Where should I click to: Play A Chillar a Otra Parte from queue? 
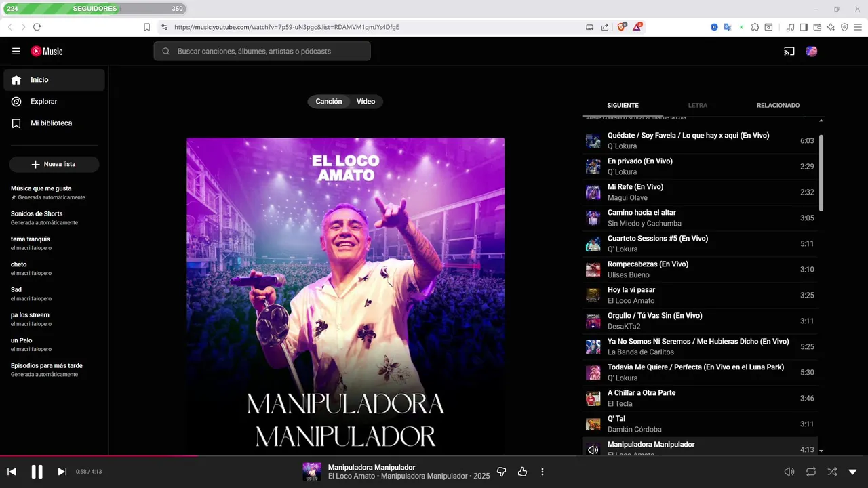point(700,399)
